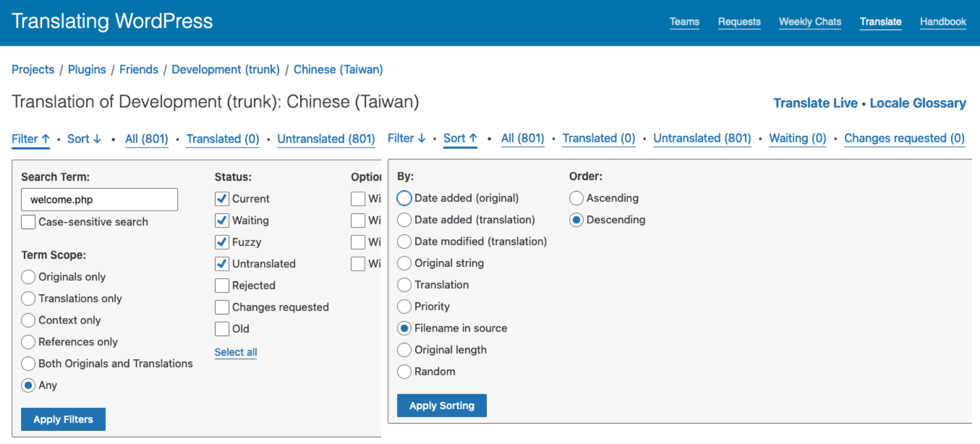The image size is (980, 444).
Task: Show Translated (0) in right bar
Action: pyautogui.click(x=598, y=138)
